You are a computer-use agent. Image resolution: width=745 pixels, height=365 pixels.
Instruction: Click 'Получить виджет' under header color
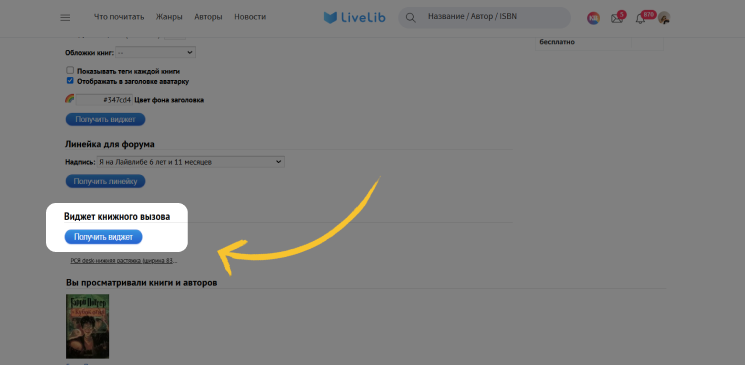[105, 119]
